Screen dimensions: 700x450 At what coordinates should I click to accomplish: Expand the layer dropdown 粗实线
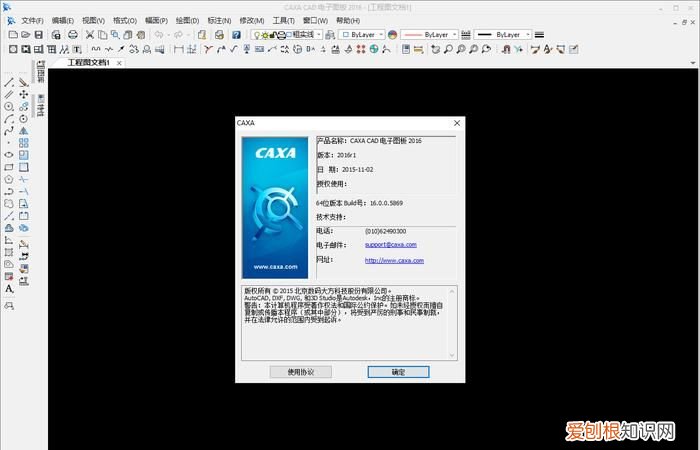point(319,34)
